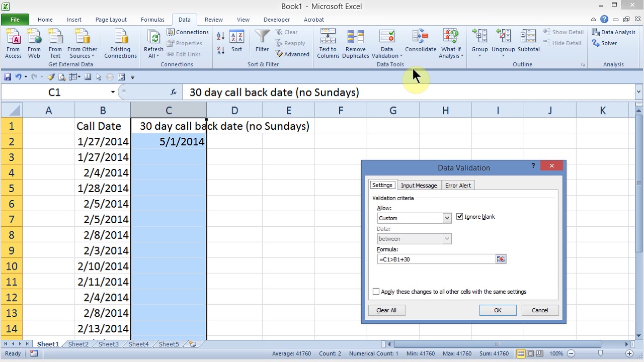Open the Sort dialog
Image resolution: width=644 pixels, height=362 pixels.
click(x=236, y=42)
